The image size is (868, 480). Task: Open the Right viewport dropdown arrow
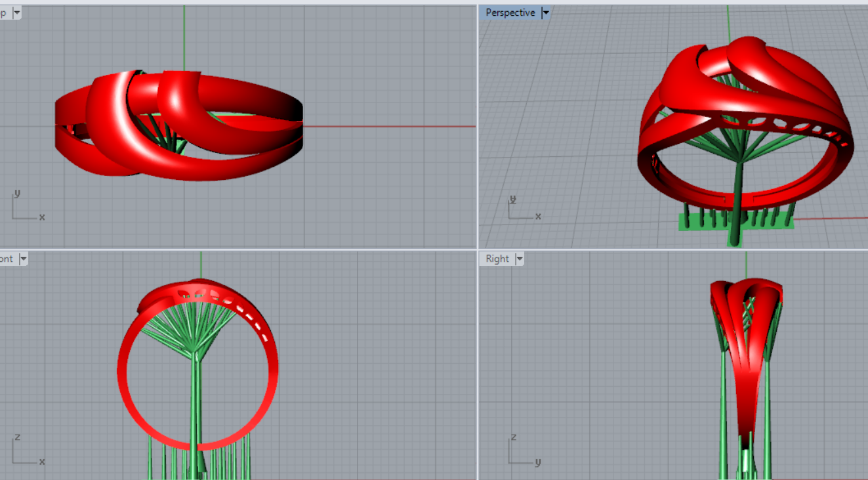point(520,259)
